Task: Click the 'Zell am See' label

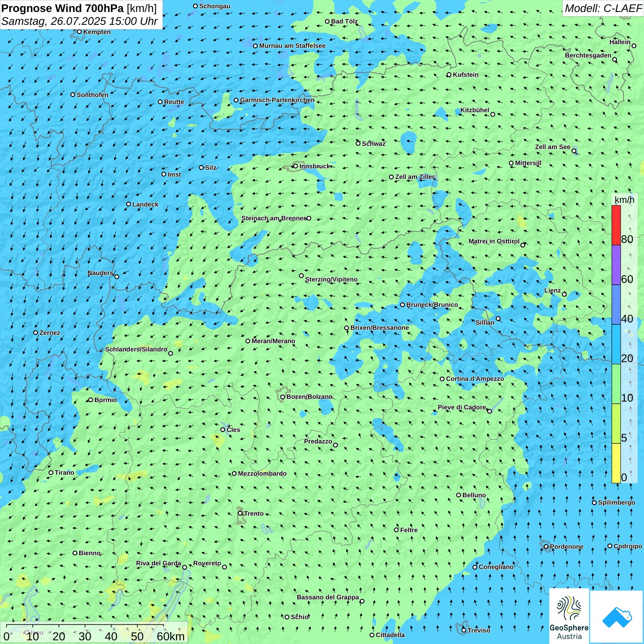Action: [x=552, y=147]
